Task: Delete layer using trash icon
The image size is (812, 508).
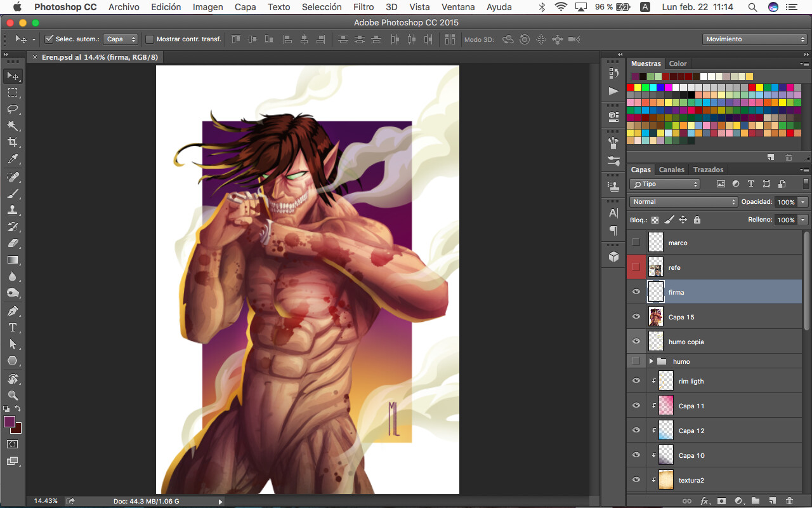Action: coord(789,501)
